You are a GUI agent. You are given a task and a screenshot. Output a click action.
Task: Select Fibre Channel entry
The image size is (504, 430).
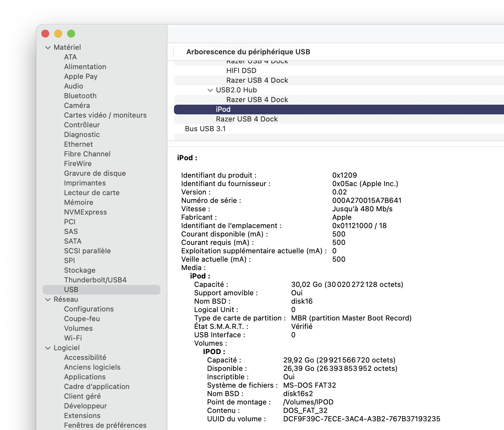click(x=87, y=154)
